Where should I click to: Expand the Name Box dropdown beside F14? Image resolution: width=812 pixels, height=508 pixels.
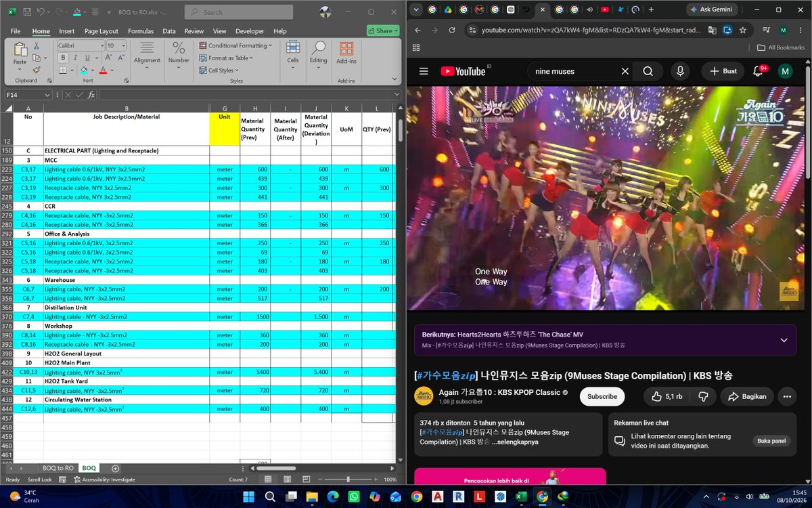47,95
